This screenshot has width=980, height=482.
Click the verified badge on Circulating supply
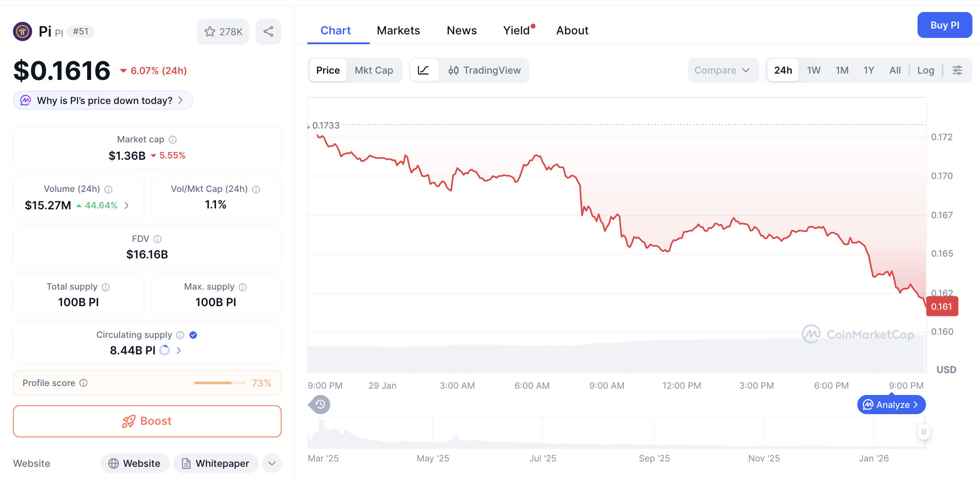tap(193, 335)
